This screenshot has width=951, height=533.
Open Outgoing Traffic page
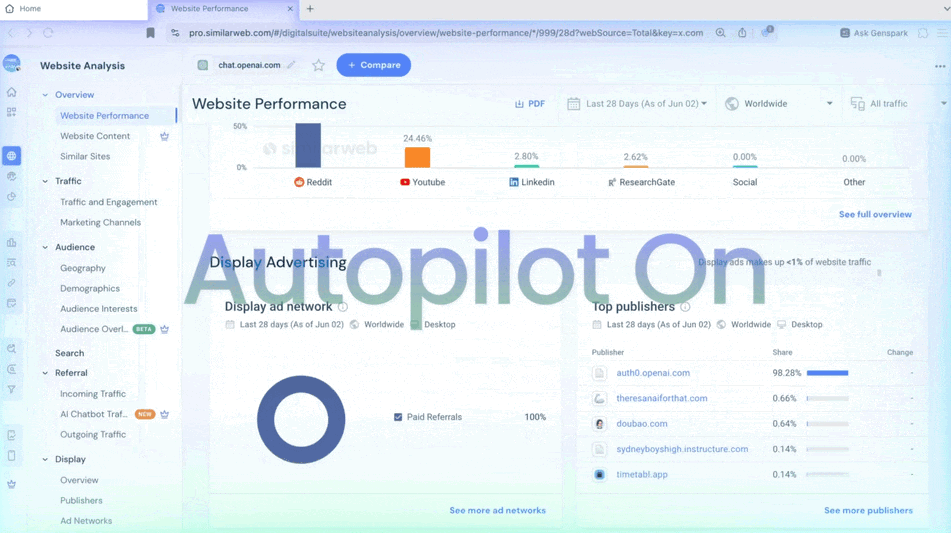tap(93, 435)
